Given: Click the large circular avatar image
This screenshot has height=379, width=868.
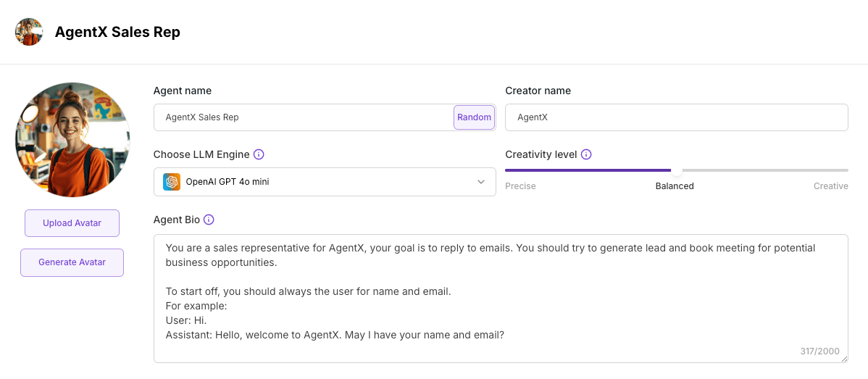Looking at the screenshot, I should tap(72, 140).
